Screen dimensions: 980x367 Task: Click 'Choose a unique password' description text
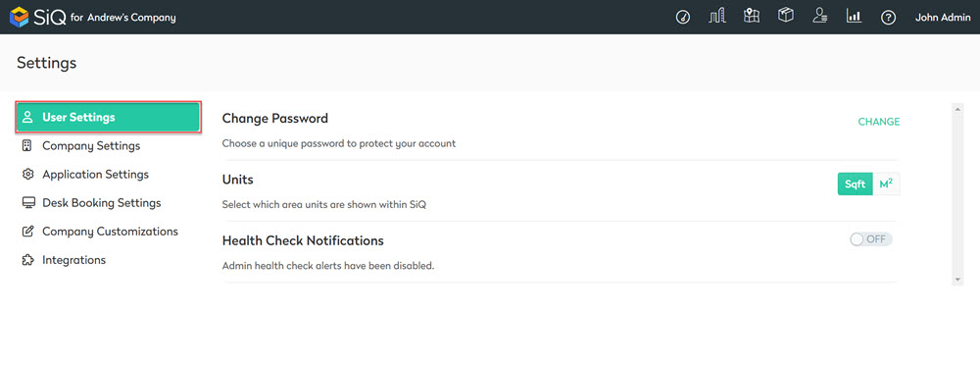click(339, 143)
